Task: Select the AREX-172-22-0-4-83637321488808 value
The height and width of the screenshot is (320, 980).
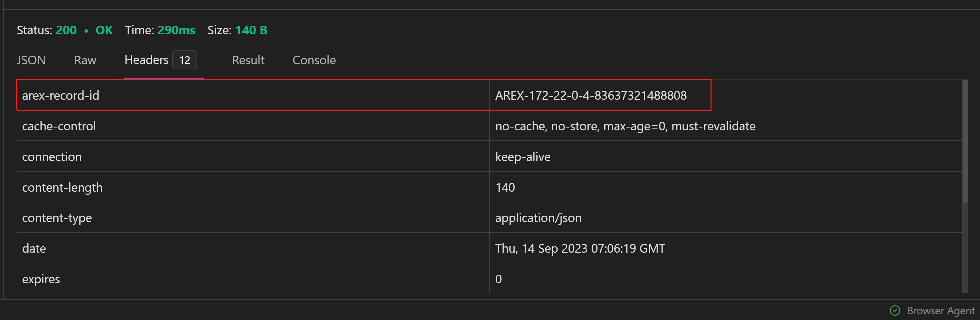Action: (591, 95)
